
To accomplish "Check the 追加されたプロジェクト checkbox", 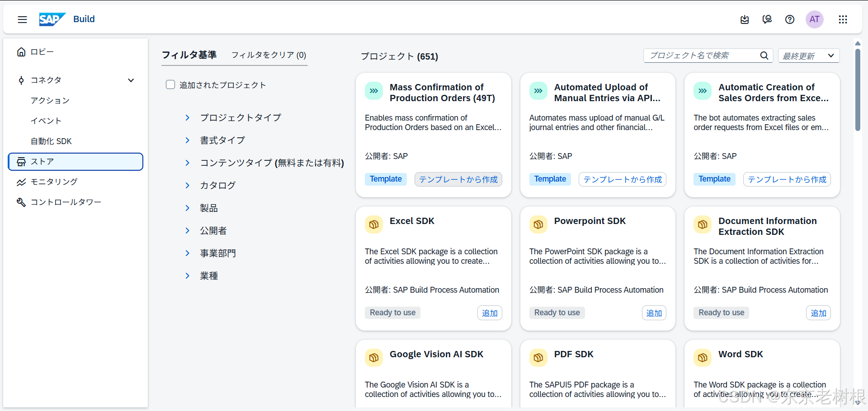I will click(x=170, y=85).
